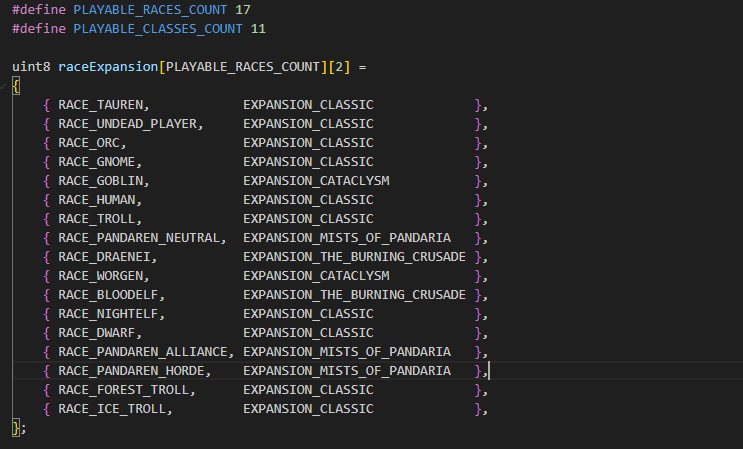Click the RACE_PANDAREN_HORDE identifier
743x449 pixels.
134,371
